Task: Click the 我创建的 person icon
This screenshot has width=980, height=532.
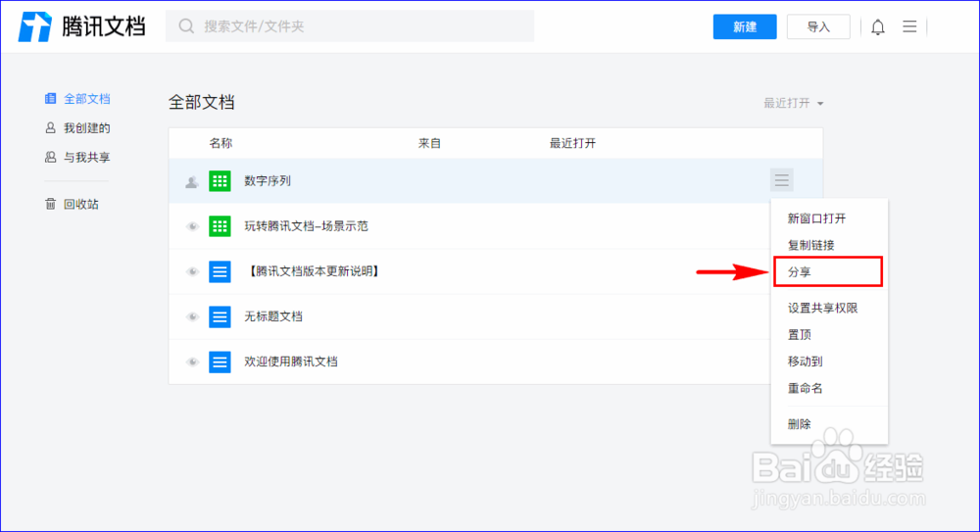Action: tap(51, 128)
